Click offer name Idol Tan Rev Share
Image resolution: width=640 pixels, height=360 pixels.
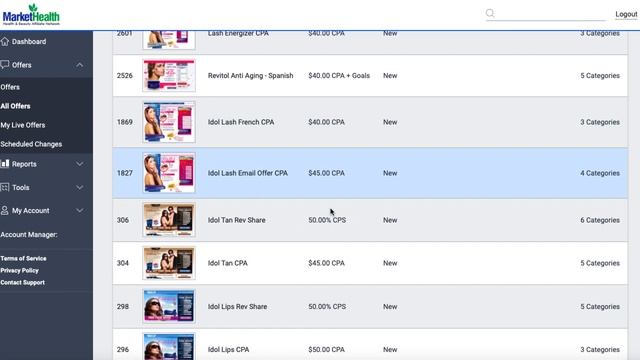pyautogui.click(x=237, y=220)
